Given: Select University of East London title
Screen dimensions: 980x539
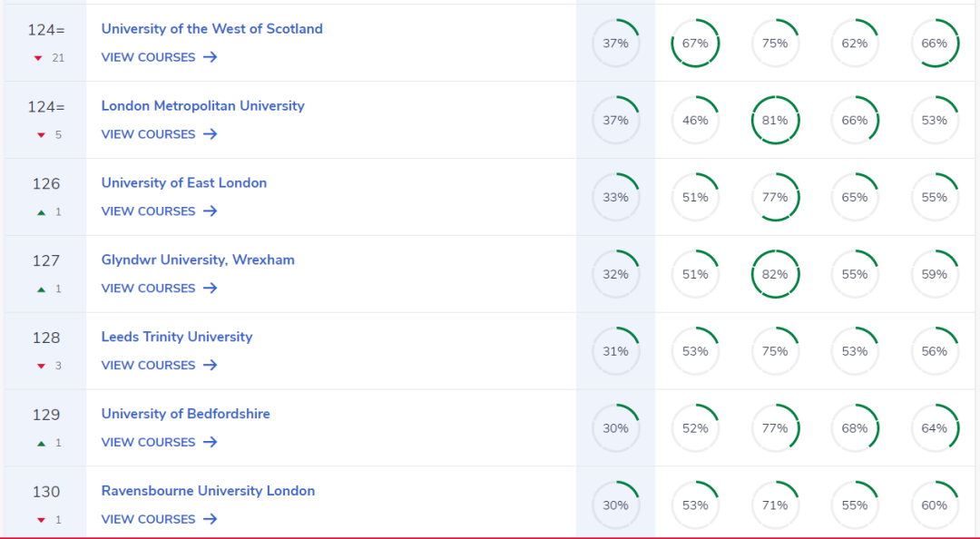Looking at the screenshot, I should [x=184, y=183].
